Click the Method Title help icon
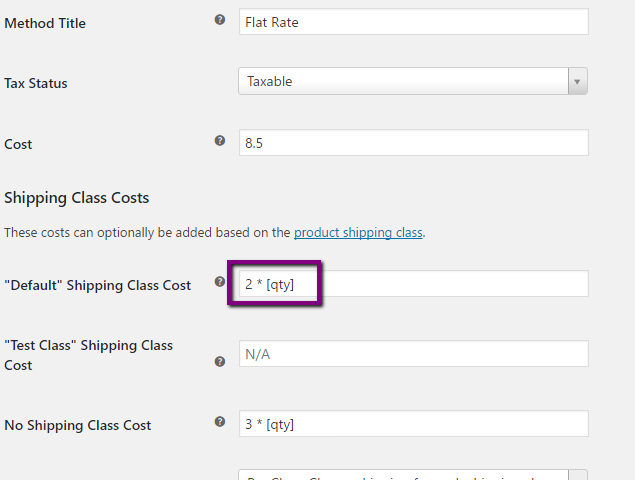Image resolution: width=635 pixels, height=480 pixels. (x=220, y=20)
